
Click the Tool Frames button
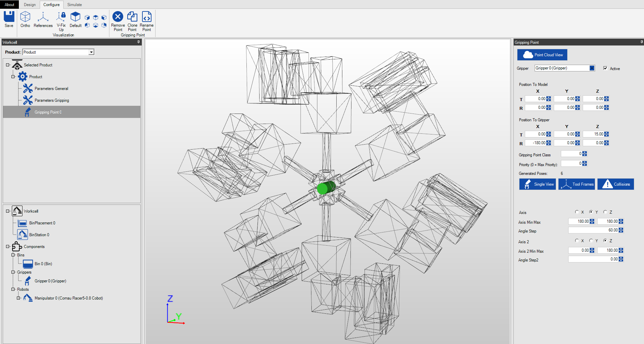[x=577, y=184]
